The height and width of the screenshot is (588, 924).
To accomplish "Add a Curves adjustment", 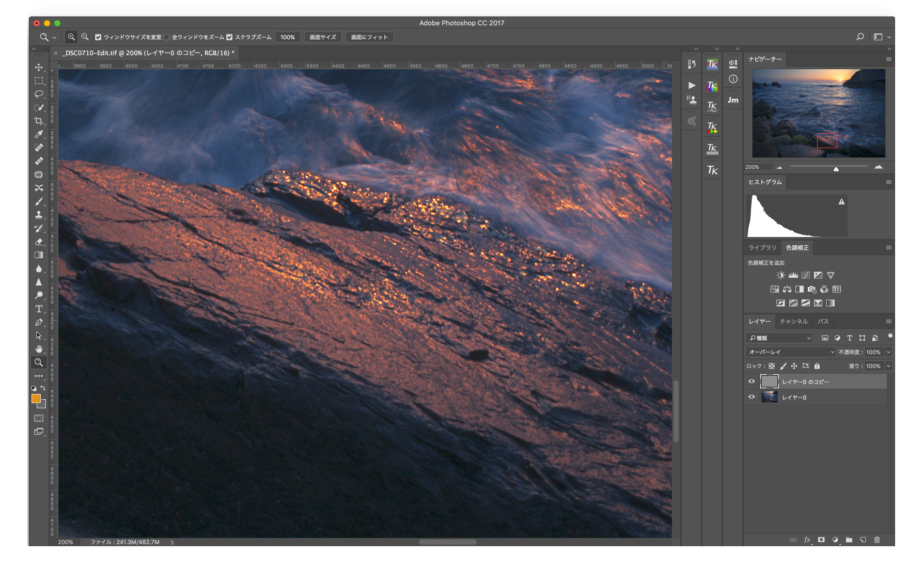I will point(805,275).
